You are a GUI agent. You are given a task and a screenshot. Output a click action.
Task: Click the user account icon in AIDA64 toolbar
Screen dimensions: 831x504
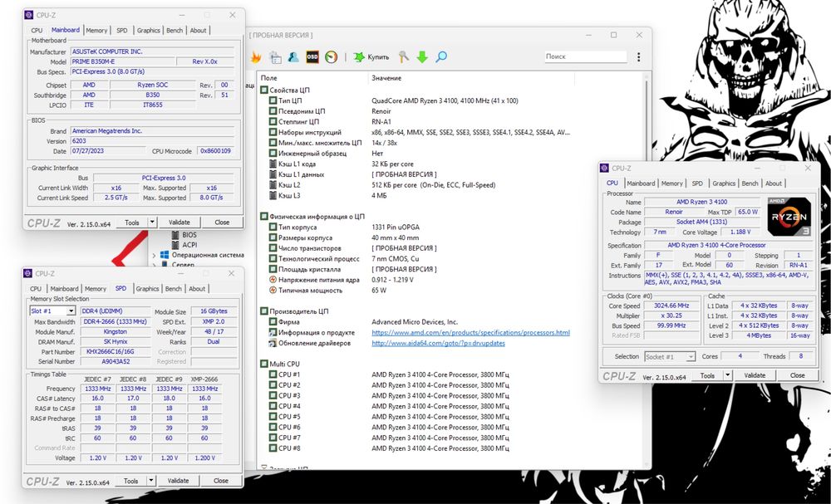pos(293,56)
